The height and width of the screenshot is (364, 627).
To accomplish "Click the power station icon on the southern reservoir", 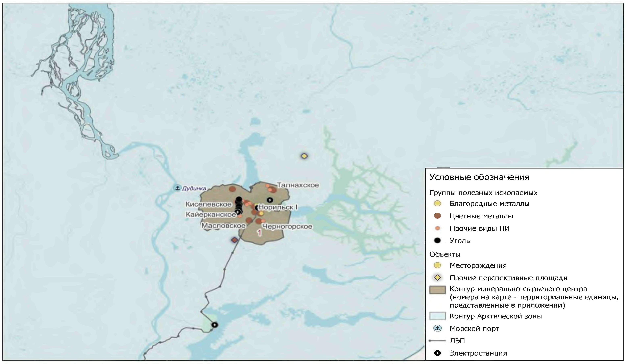I will pyautogui.click(x=215, y=325).
